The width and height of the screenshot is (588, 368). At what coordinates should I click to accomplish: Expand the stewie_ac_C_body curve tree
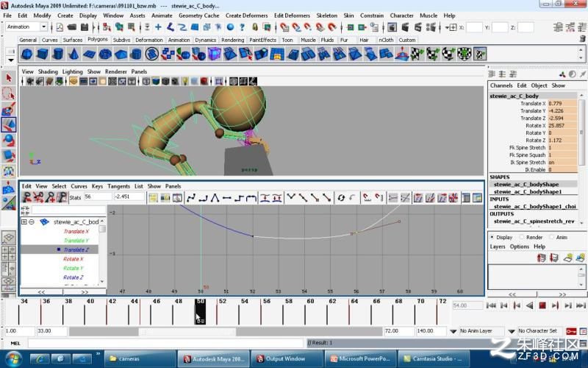(x=24, y=222)
